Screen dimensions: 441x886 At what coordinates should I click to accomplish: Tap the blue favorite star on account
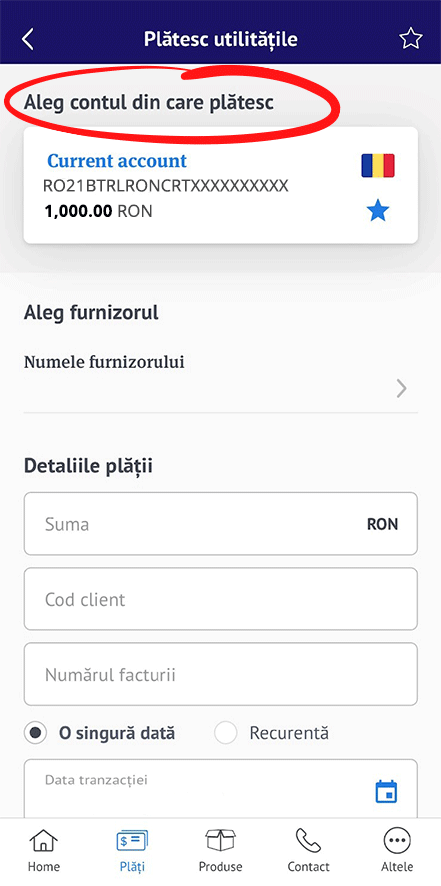pyautogui.click(x=378, y=212)
